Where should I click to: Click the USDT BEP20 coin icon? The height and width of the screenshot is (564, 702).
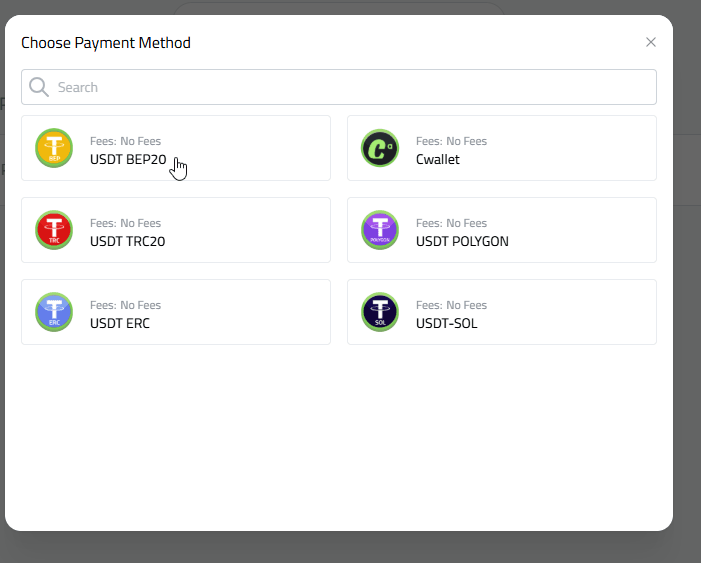(x=54, y=148)
